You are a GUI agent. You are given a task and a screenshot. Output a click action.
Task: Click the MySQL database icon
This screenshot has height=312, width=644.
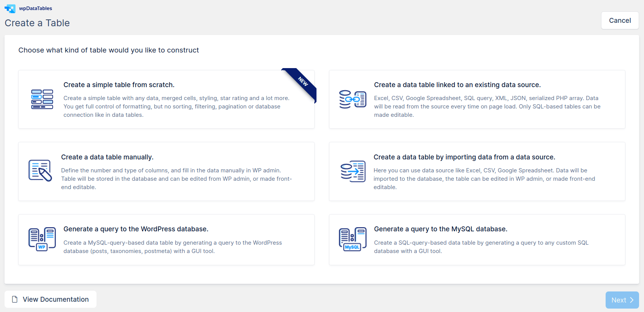click(353, 239)
